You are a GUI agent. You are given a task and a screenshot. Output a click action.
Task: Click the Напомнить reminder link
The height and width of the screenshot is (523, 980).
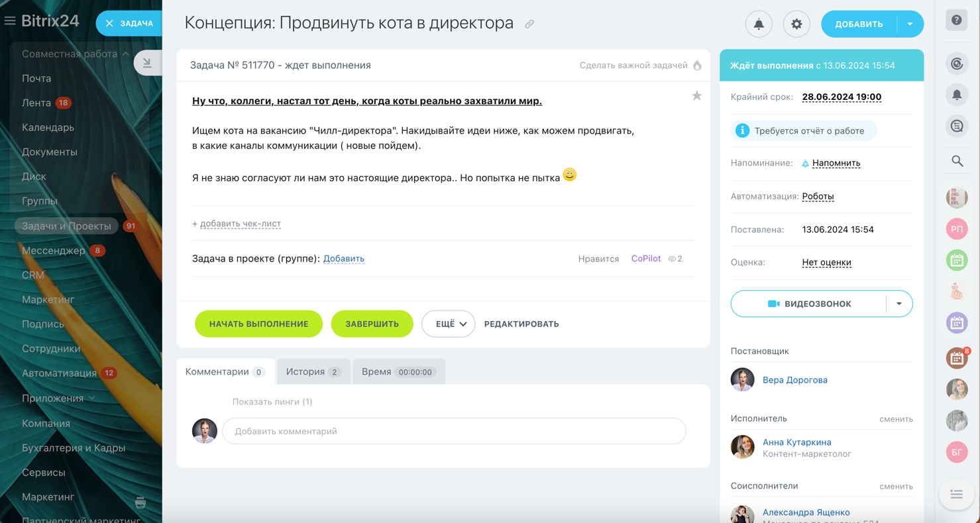pos(836,163)
